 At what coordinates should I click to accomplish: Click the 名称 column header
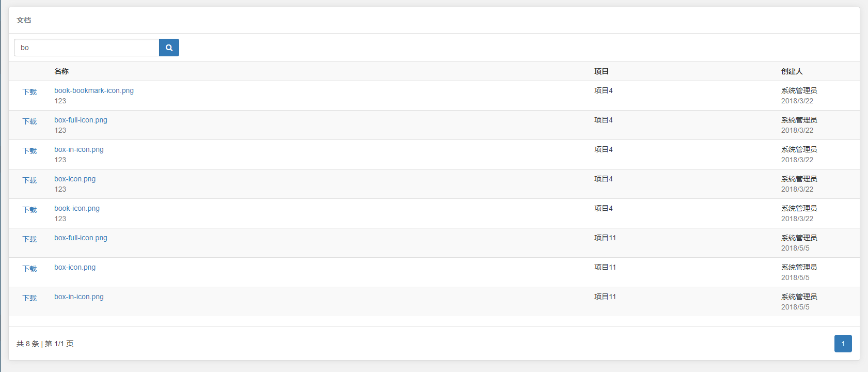pos(61,71)
